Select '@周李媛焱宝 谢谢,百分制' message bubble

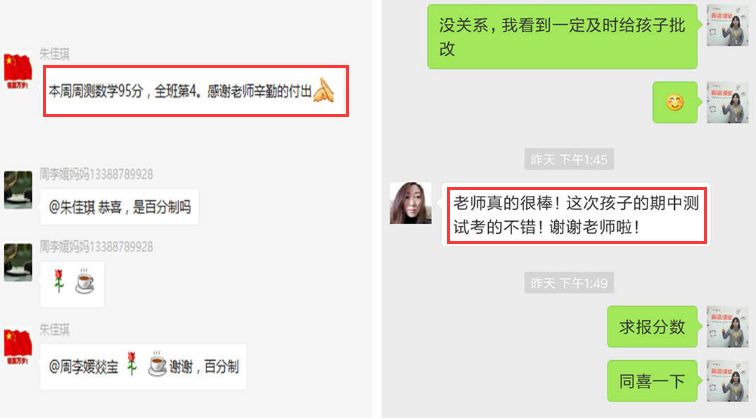point(143,366)
